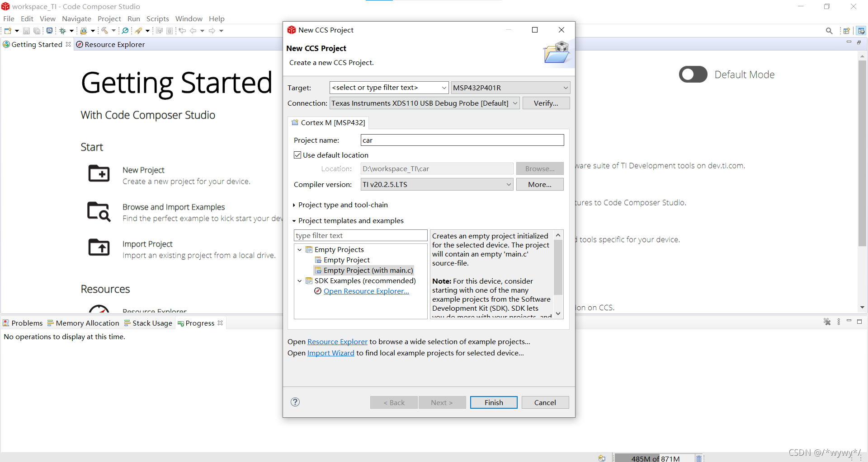
Task: Maximize the Progress bottom panel
Action: (x=859, y=322)
